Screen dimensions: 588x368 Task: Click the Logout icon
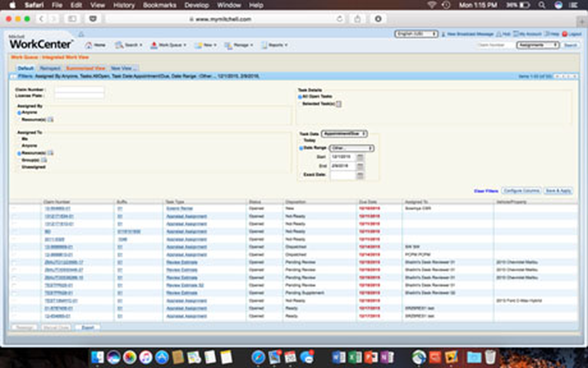pos(564,34)
